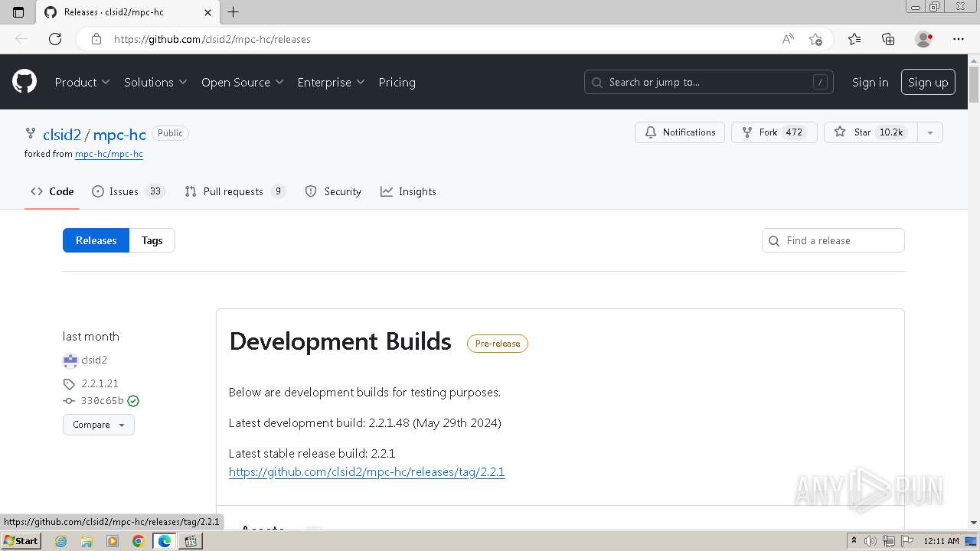This screenshot has height=551, width=980.
Task: Select the Releases toggle
Action: pos(96,240)
